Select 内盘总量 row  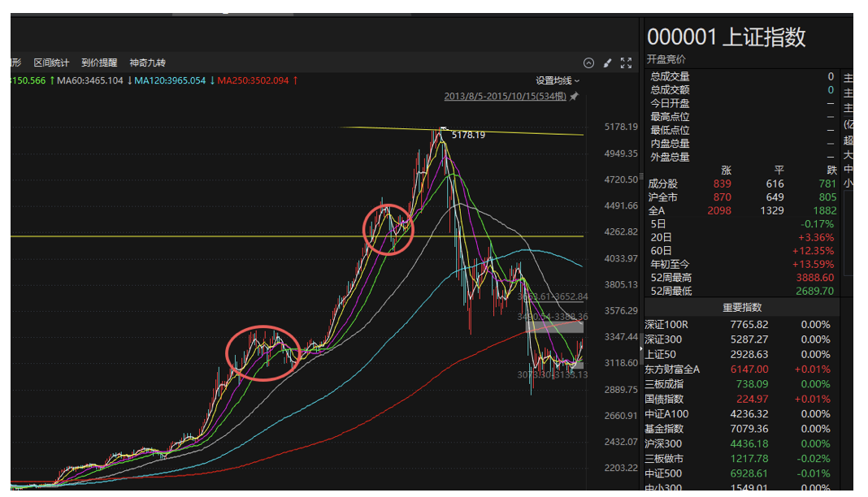click(x=742, y=143)
